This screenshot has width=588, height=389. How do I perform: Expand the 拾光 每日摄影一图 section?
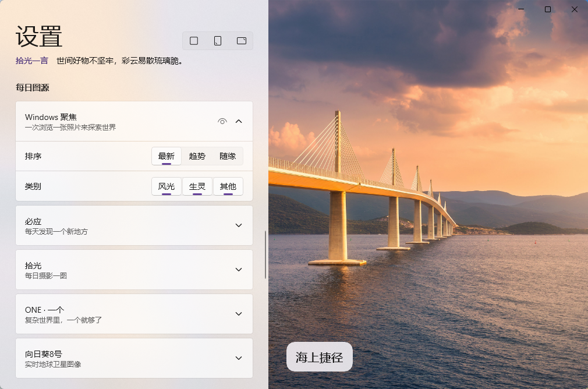239,270
